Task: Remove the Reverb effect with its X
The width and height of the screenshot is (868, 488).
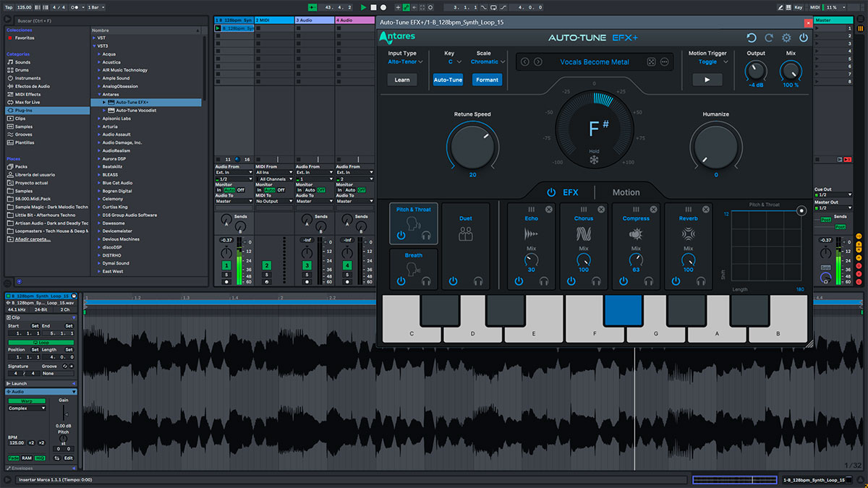Action: tap(705, 210)
